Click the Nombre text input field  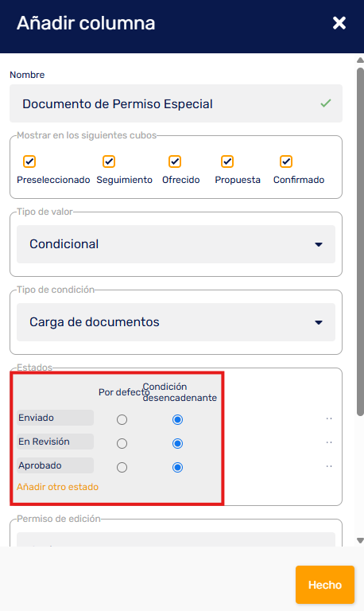[176, 103]
